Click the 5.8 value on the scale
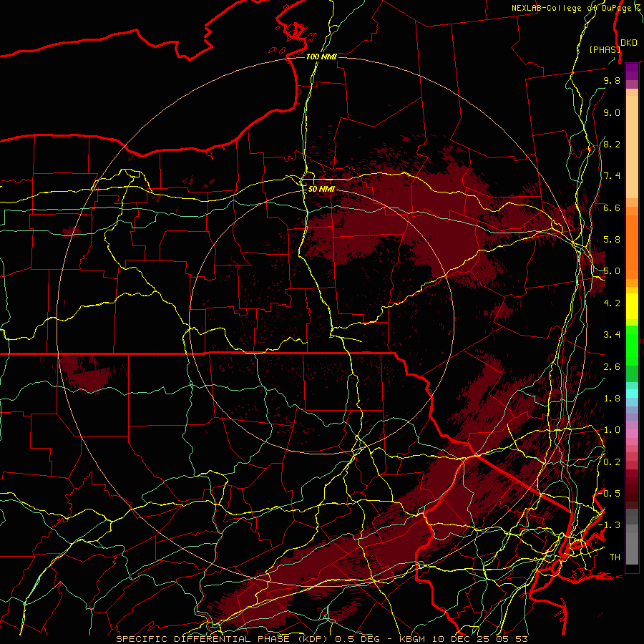 point(612,240)
